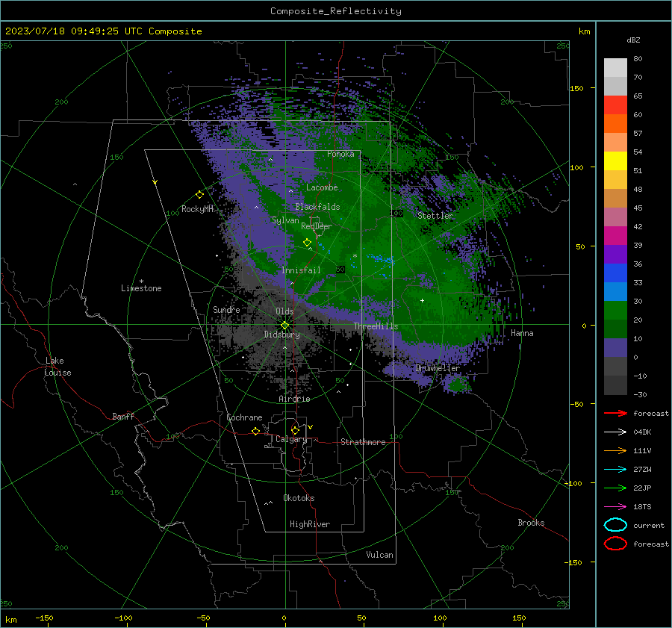This screenshot has height=628, width=672.
Task: Click the Airdrie map label
Action: 294,399
